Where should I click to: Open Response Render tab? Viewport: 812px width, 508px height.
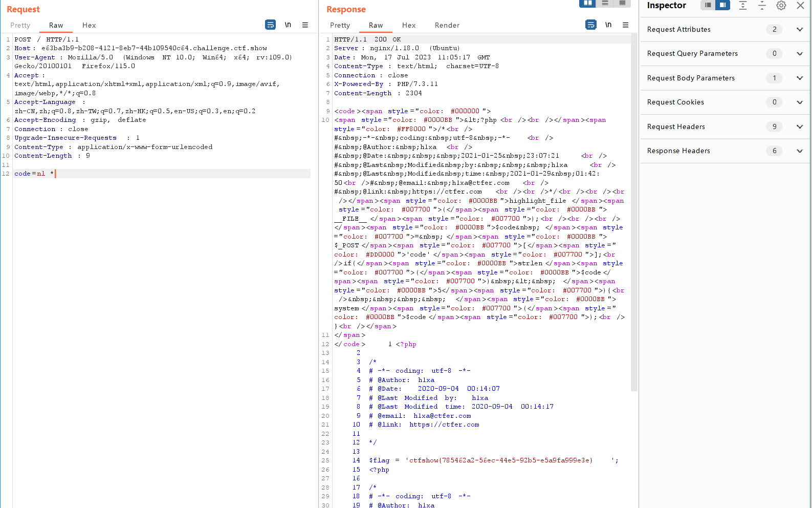(447, 25)
